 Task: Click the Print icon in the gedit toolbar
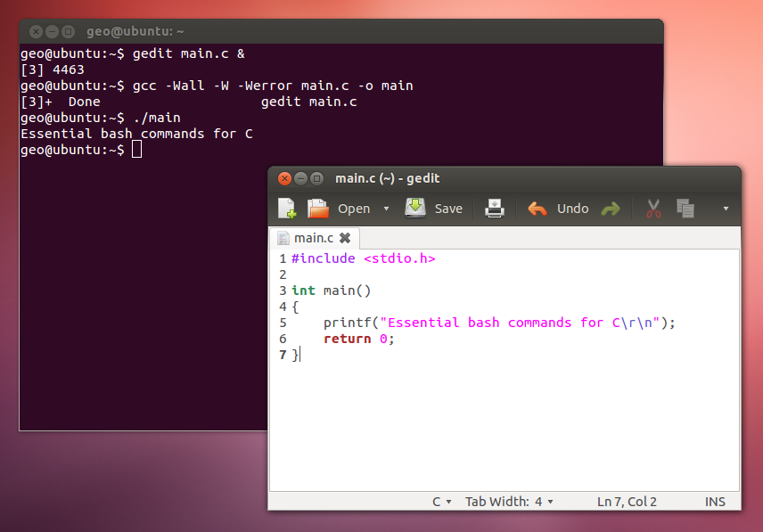(495, 209)
